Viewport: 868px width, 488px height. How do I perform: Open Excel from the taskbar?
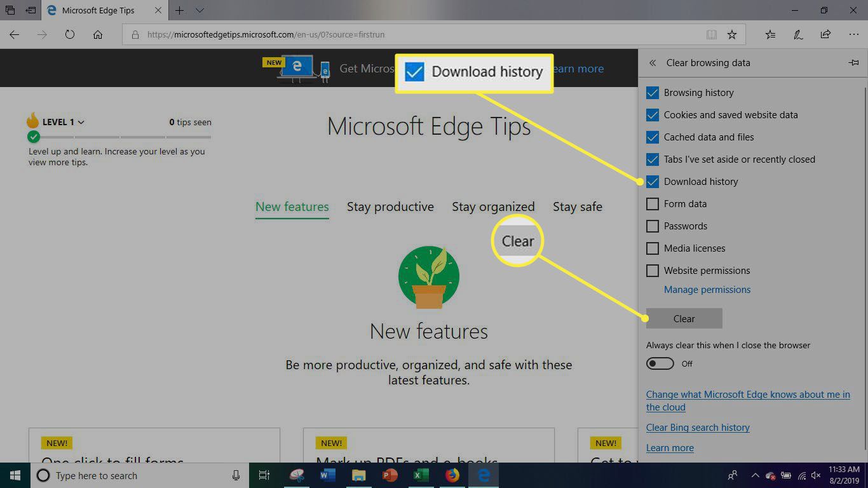[x=421, y=475]
